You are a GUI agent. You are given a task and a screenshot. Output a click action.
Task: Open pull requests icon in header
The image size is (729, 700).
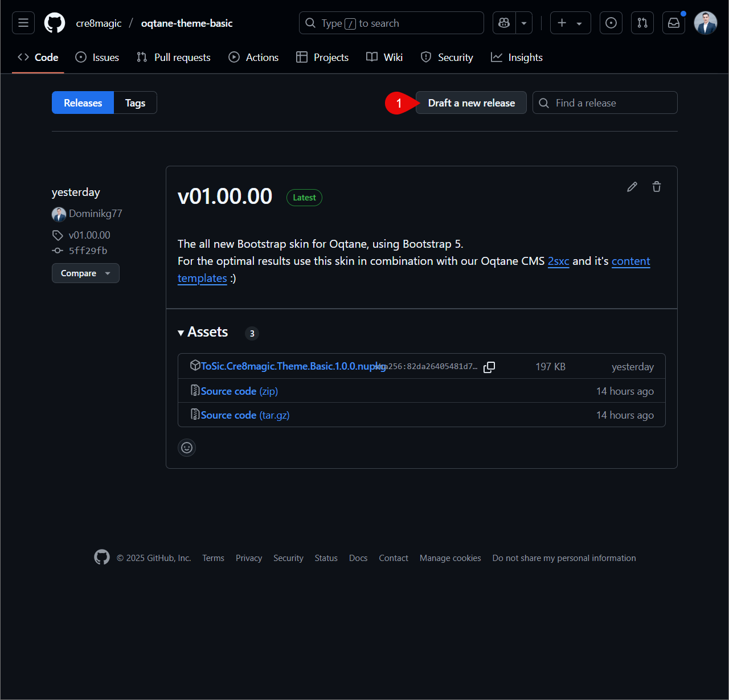(x=642, y=23)
